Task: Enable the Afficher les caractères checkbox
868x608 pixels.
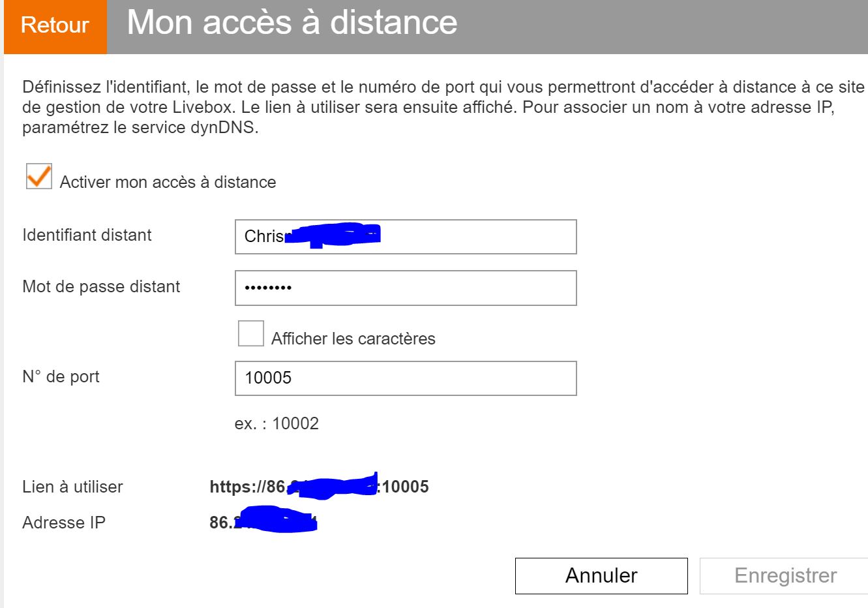Action: pyautogui.click(x=251, y=333)
